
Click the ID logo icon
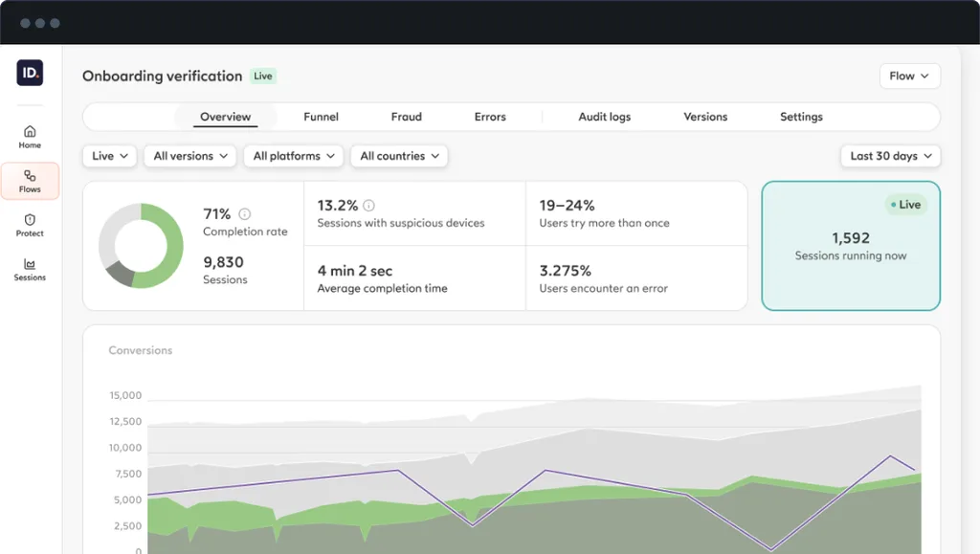click(30, 73)
